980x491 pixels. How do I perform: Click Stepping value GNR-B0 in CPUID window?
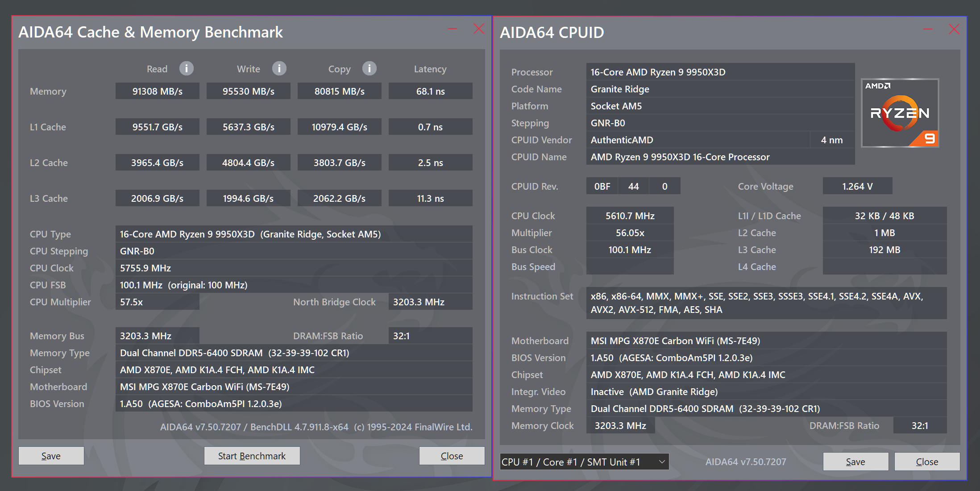click(x=720, y=123)
